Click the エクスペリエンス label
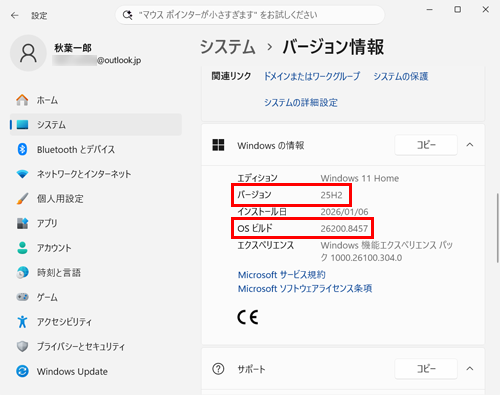The width and height of the screenshot is (500, 395). pos(266,245)
